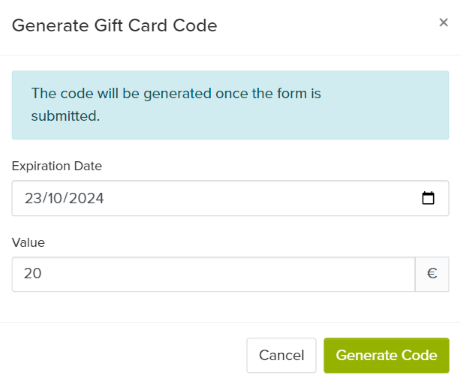The image size is (461, 382).
Task: Click the green Generate Code button
Action: (386, 355)
